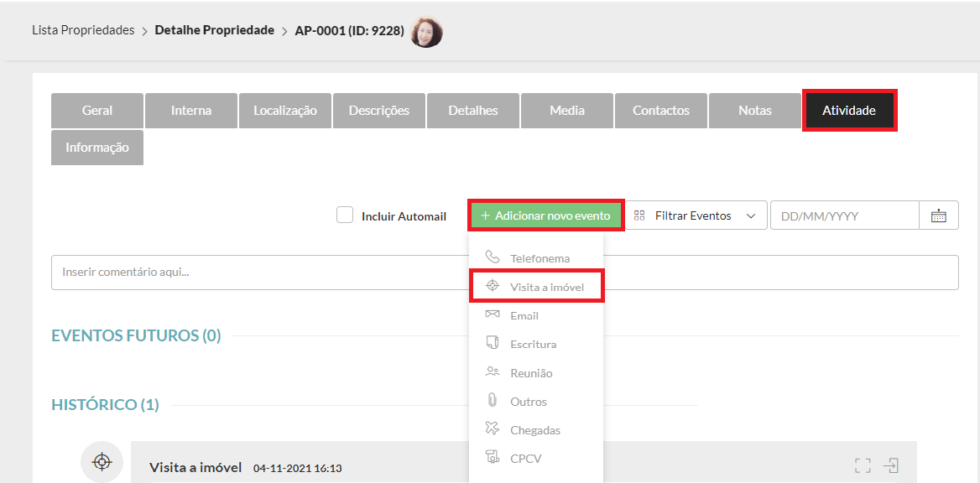Switch to the Geral tab
Viewport: 980px width, 483px height.
tap(96, 111)
